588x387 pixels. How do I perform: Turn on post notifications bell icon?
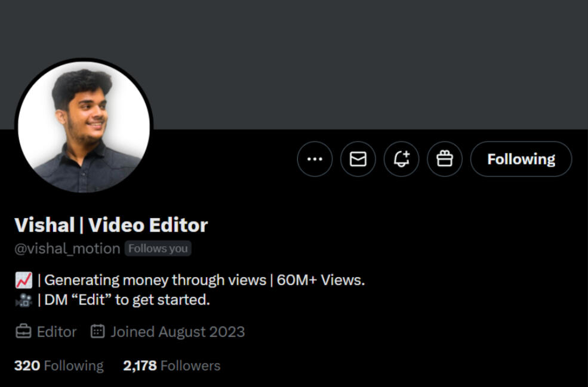(x=401, y=159)
